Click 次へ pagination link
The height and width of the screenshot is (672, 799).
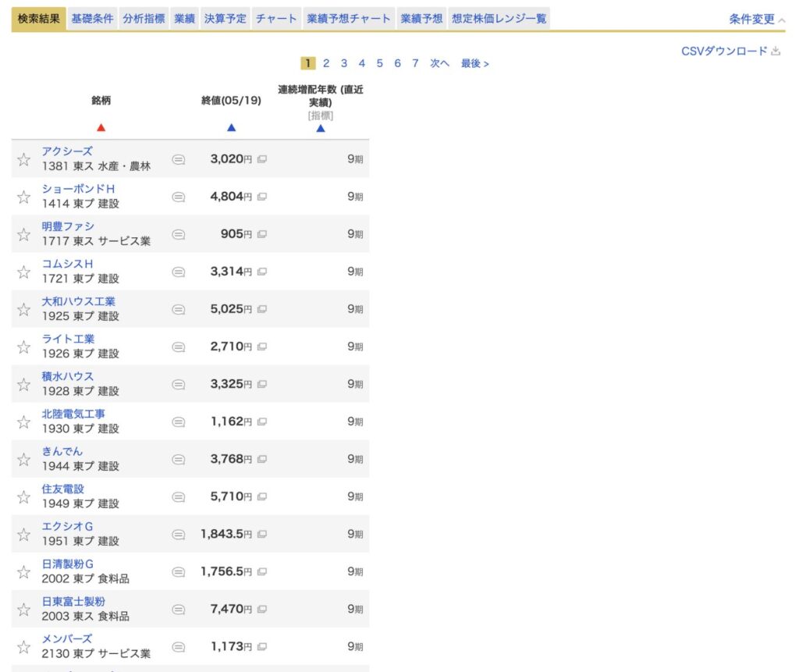click(x=440, y=63)
